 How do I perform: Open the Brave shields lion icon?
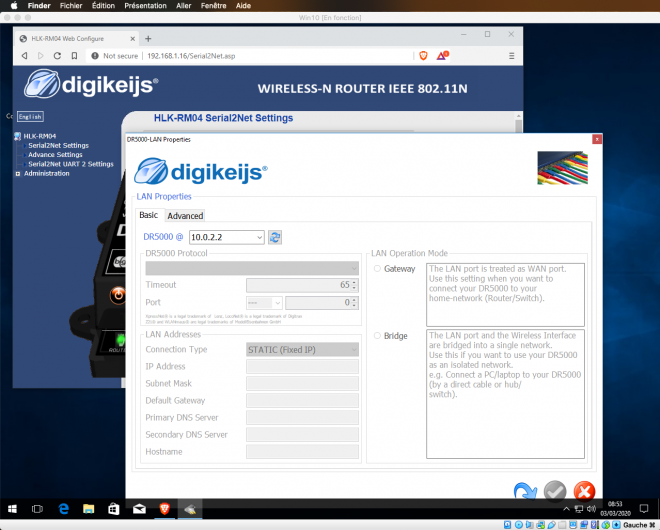(x=423, y=56)
